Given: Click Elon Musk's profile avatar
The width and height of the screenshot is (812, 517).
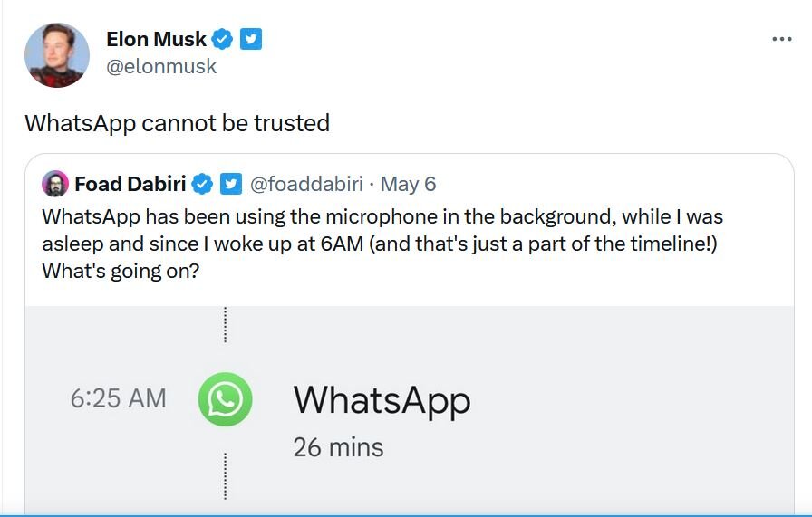Looking at the screenshot, I should point(56,54).
